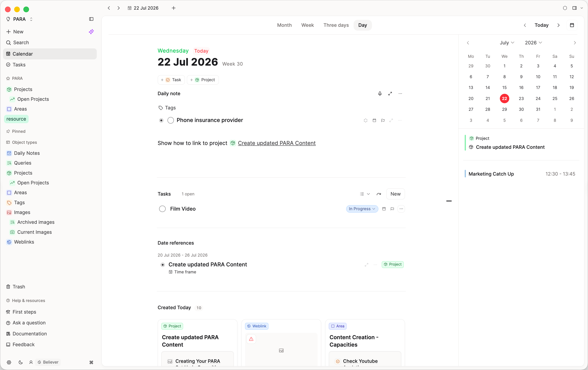
Task: Set date for Film Video task
Action: (x=384, y=209)
